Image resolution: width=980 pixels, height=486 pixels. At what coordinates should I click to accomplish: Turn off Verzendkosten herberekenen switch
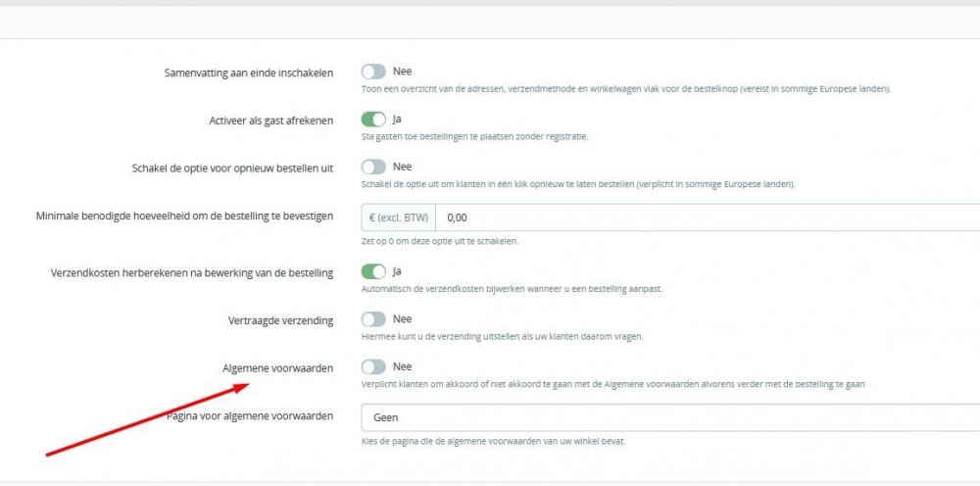click(x=373, y=271)
